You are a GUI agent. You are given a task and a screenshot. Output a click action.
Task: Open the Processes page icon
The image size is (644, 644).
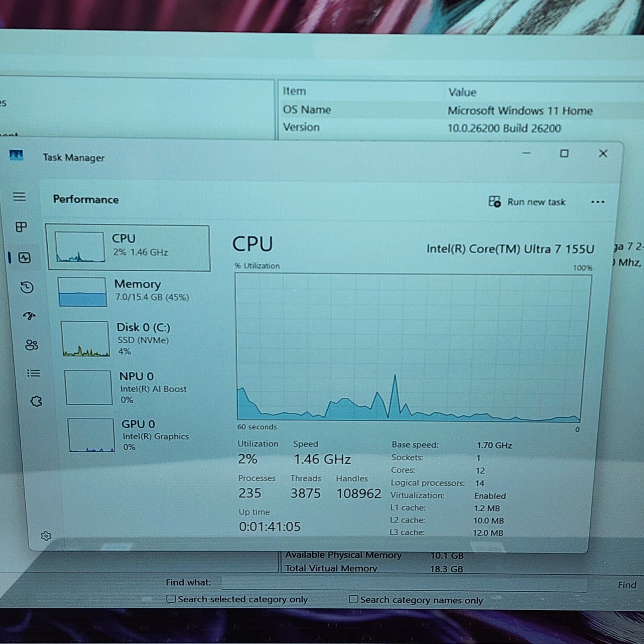pos(21,227)
